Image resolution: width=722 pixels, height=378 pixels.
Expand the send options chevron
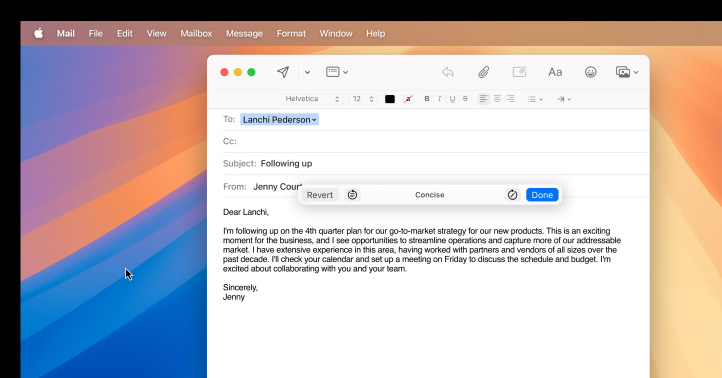pyautogui.click(x=307, y=72)
